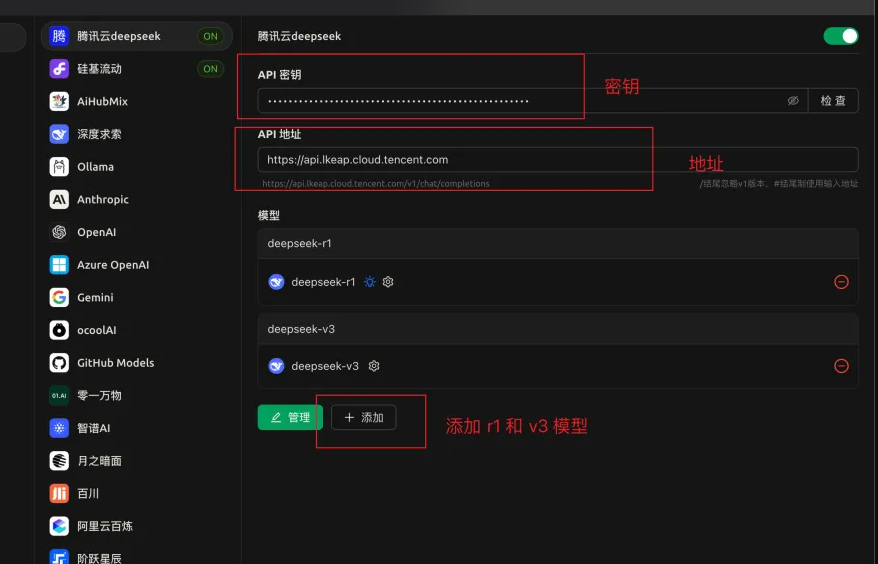
Task: Select the Gemini provider icon
Action: pos(59,298)
